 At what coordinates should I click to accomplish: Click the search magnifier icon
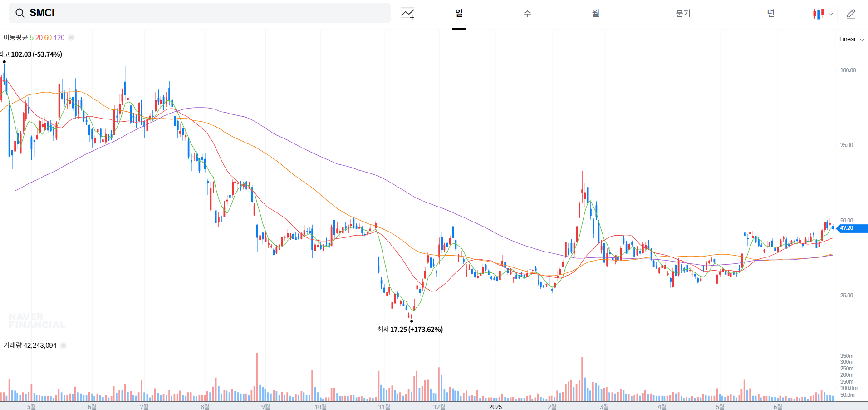tap(20, 13)
